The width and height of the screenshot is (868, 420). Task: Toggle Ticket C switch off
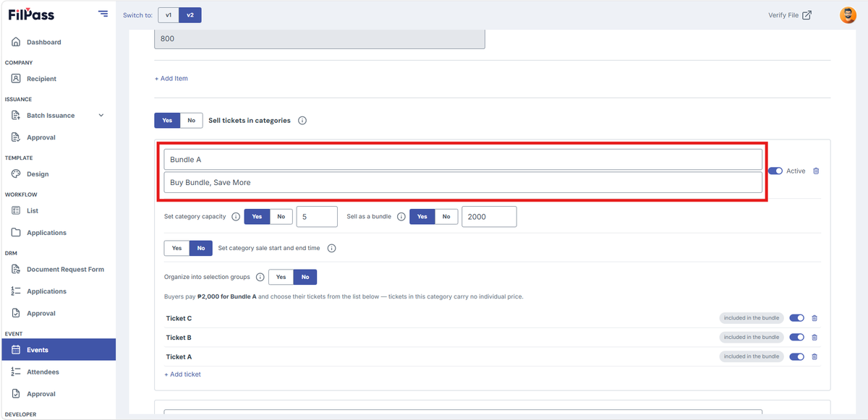tap(796, 318)
